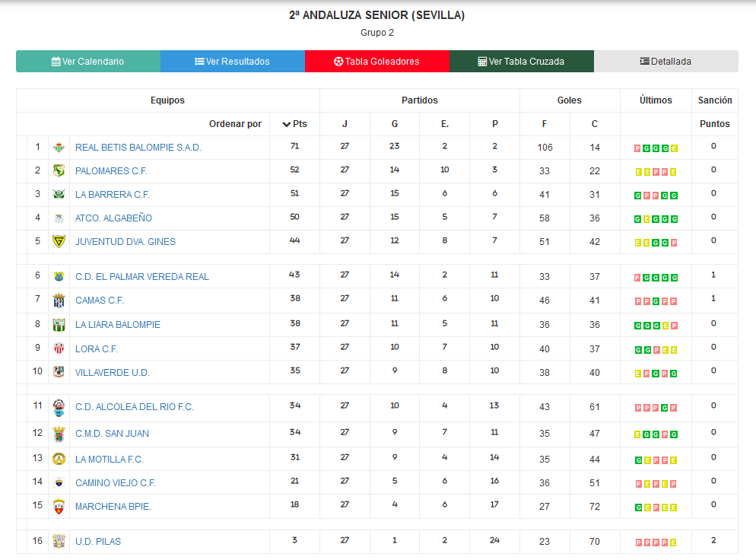Open the LA BARRERA C.F. team link
The height and width of the screenshot is (560, 756).
[113, 195]
